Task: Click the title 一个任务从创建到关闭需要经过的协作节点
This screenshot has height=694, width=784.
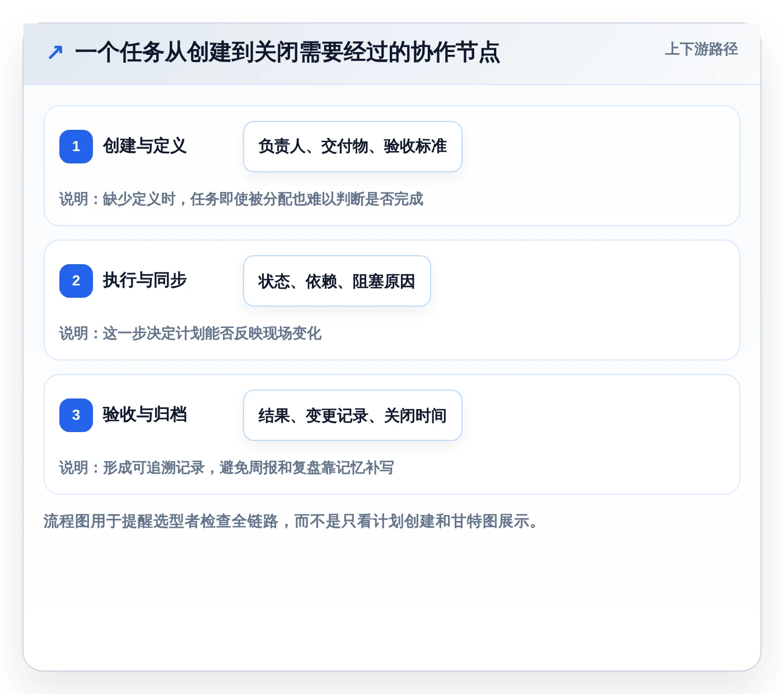Action: click(x=287, y=53)
